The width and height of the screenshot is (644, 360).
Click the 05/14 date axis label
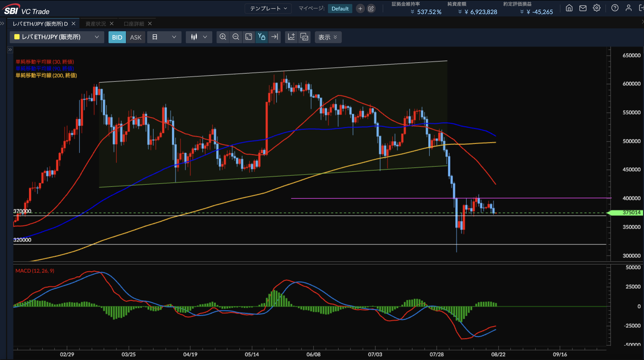[x=252, y=354]
